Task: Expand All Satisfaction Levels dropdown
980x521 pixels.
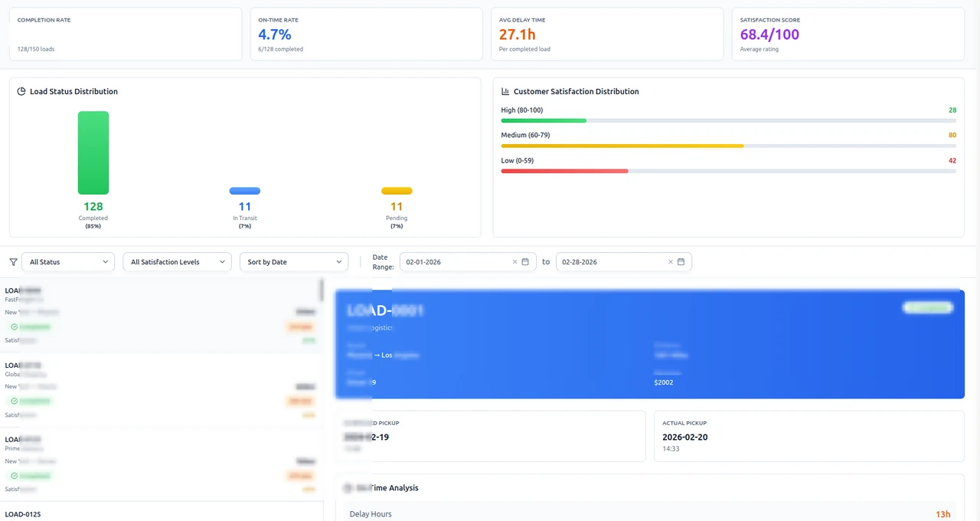Action: (177, 262)
